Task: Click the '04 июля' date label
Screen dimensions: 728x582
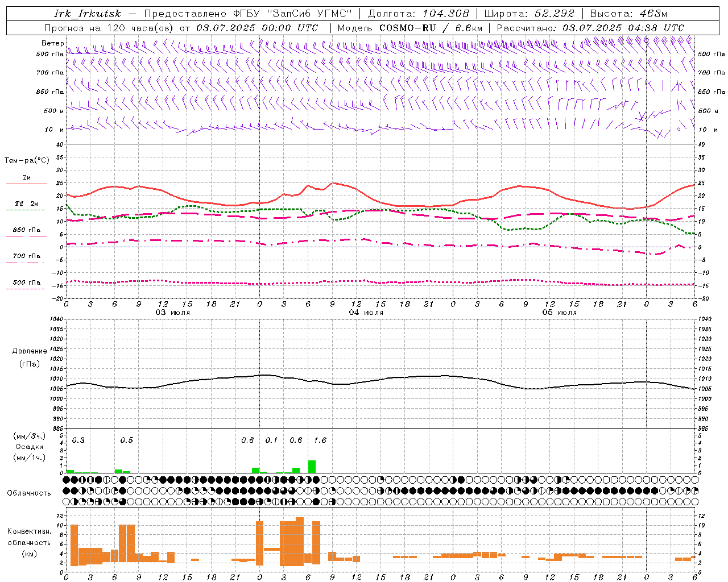Action: coord(366,313)
